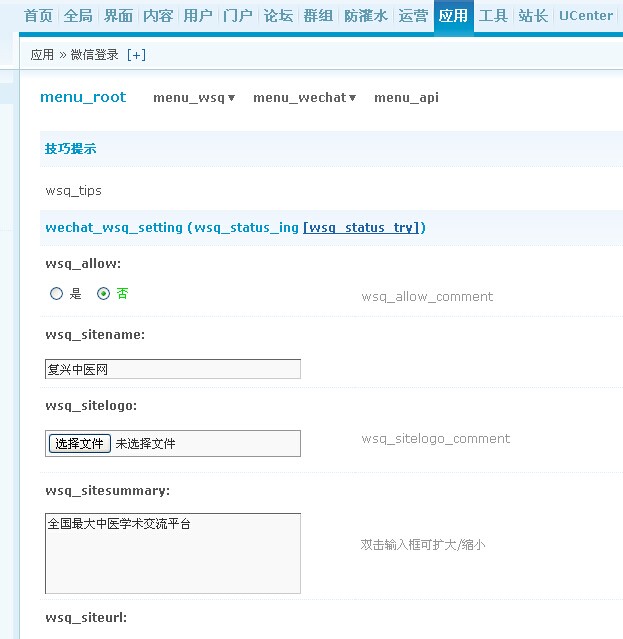
Task: Click the 未选择文件 file status text
Action: [145, 443]
